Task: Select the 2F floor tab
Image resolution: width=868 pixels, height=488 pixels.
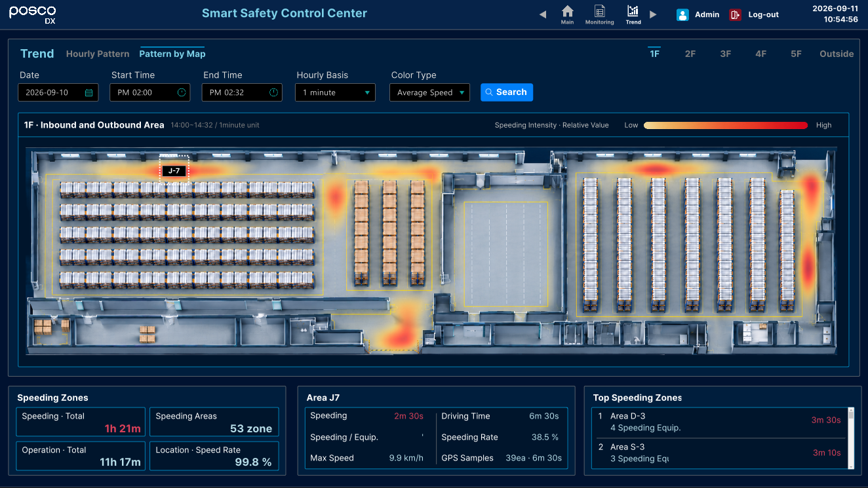Action: point(690,54)
